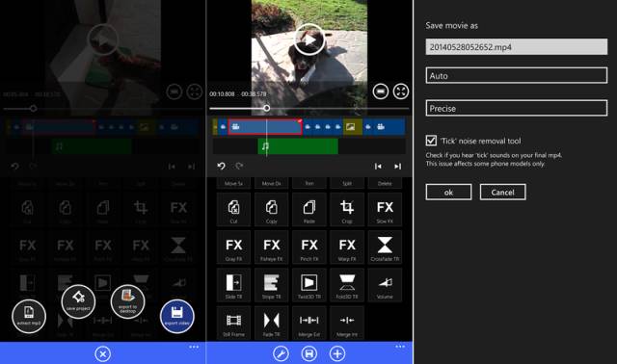This screenshot has width=617, height=364.
Task: Choose the blue 'export video' option
Action: pos(177,316)
